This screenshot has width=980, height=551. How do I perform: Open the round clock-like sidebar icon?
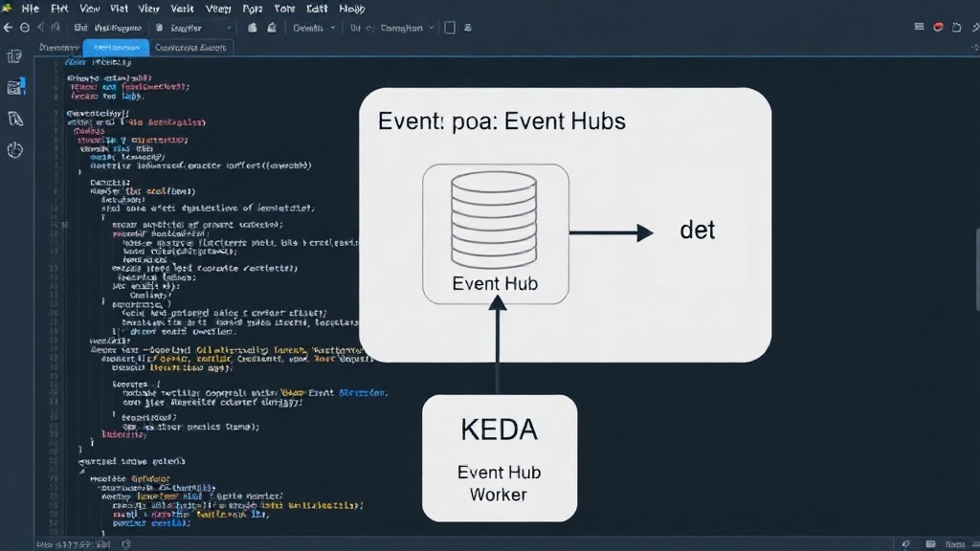(15, 150)
